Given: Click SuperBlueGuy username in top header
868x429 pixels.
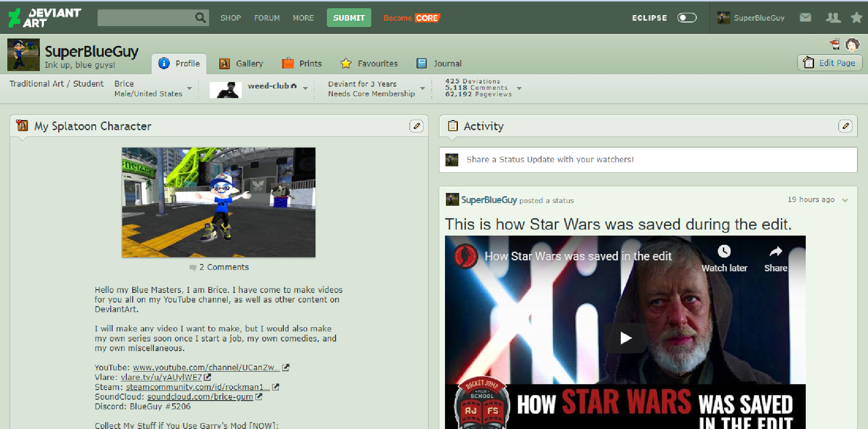Looking at the screenshot, I should coord(759,18).
